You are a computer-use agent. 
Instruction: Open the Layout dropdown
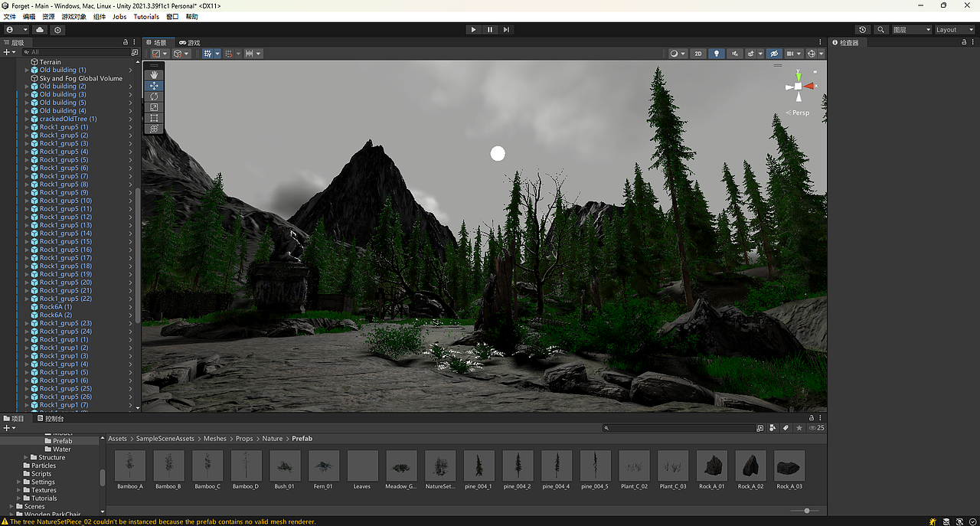pos(955,30)
